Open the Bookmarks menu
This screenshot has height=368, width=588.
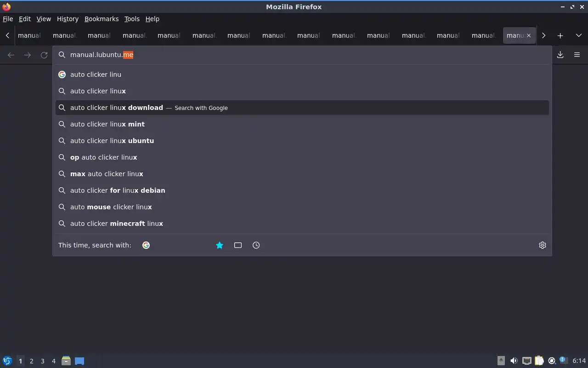[x=102, y=19]
